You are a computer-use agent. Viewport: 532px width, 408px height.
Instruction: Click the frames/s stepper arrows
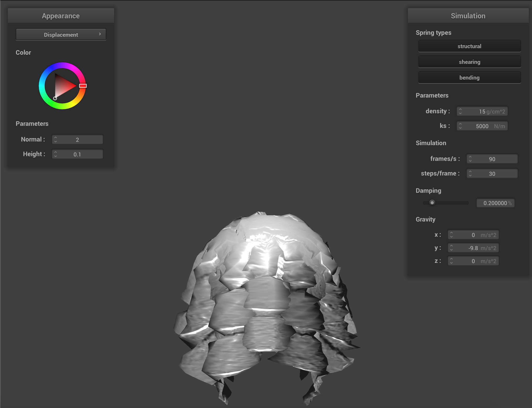[x=470, y=159]
